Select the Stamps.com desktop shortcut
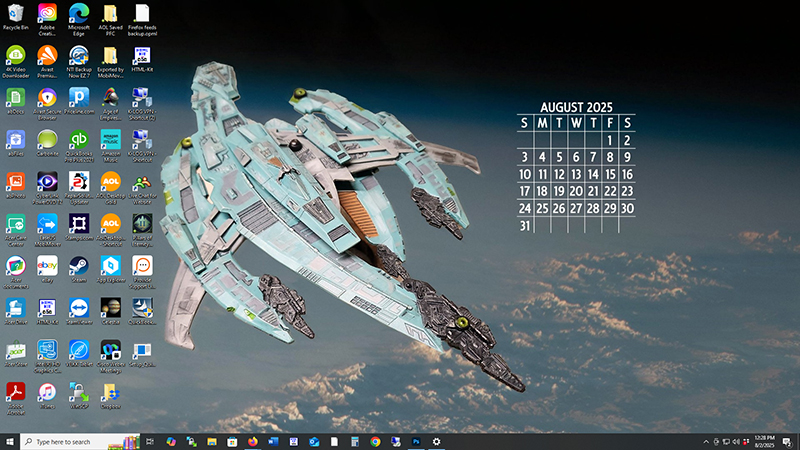800x450 pixels. click(x=79, y=227)
